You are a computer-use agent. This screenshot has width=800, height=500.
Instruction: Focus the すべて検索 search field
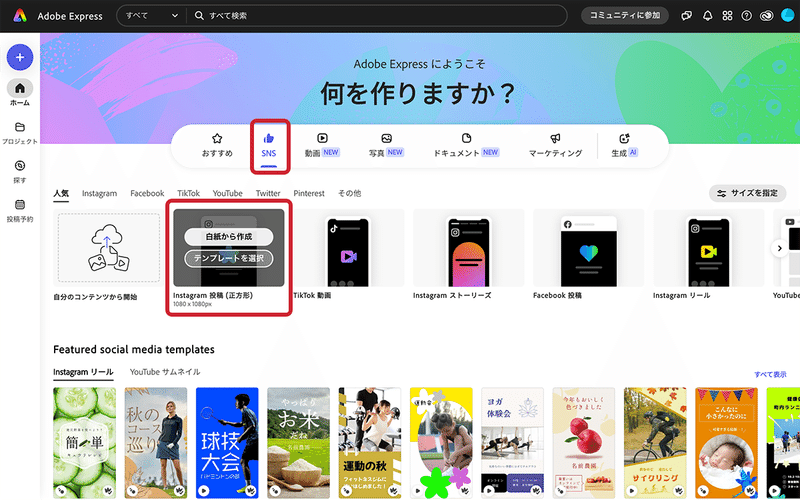(x=377, y=15)
